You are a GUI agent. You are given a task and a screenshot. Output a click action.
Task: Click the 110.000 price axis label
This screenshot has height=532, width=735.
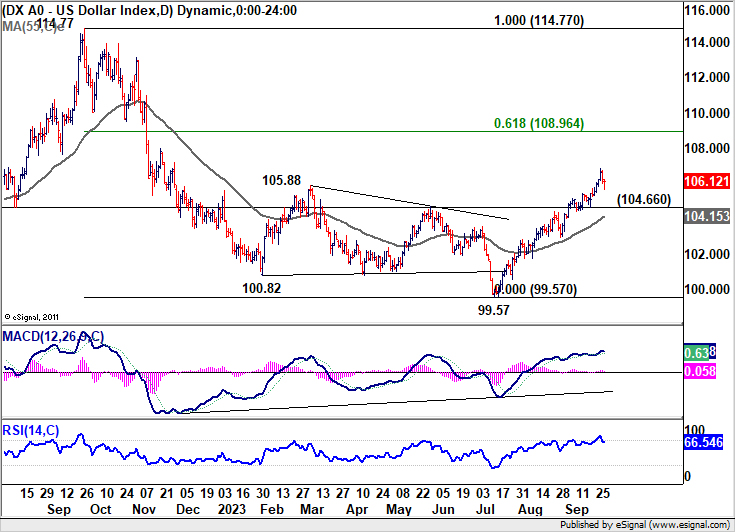[706, 113]
